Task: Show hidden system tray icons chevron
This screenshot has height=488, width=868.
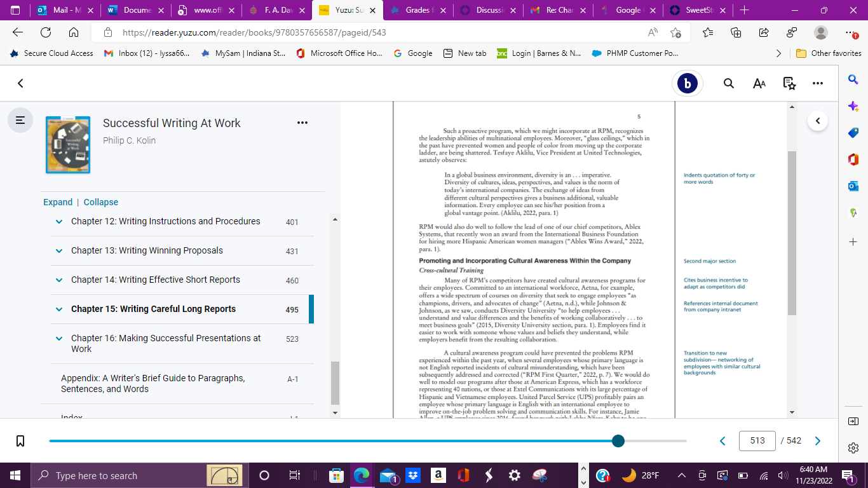Action: coord(682,475)
